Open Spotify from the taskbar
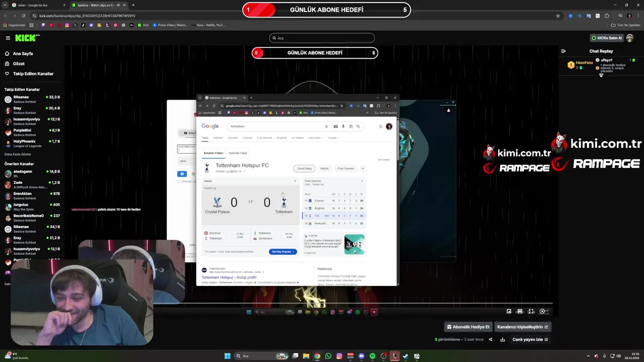Image resolution: width=644 pixels, height=362 pixels. 372,356
